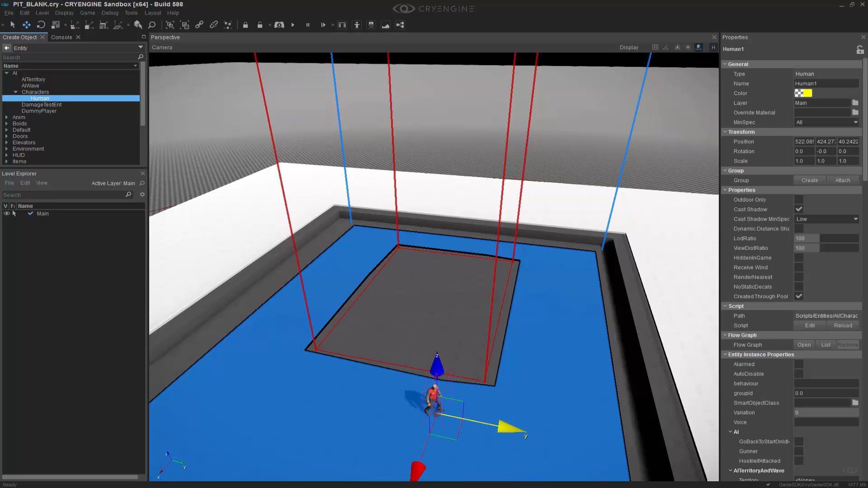Click the lock selection padlock icon

coord(245,25)
